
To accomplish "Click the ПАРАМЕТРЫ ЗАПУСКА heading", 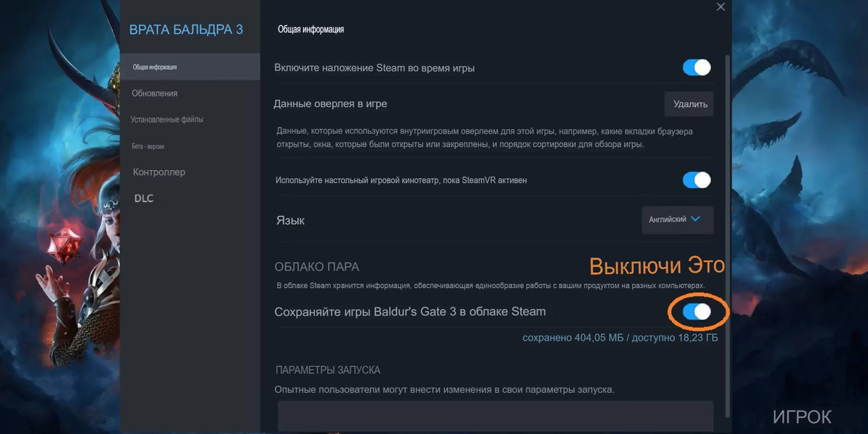I will (328, 370).
